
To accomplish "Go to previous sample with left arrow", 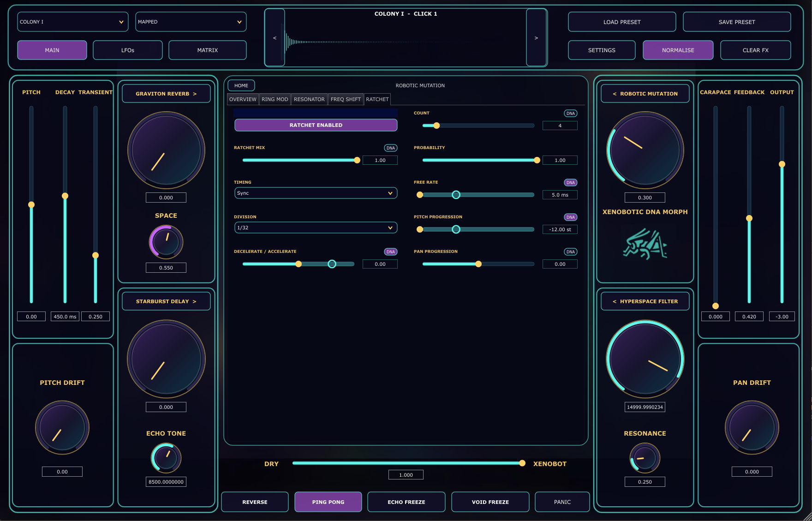I will click(x=275, y=38).
